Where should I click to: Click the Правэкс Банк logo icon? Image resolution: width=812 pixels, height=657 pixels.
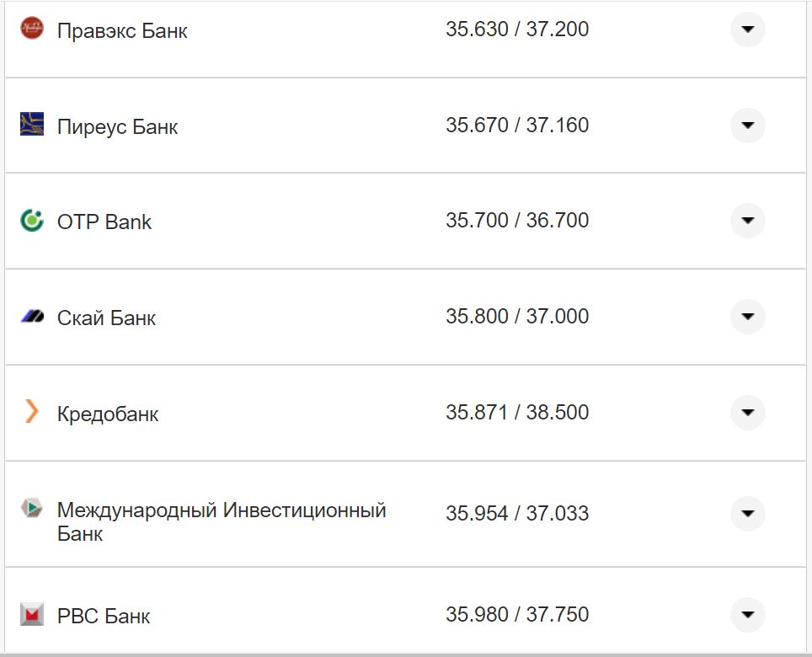31,29
